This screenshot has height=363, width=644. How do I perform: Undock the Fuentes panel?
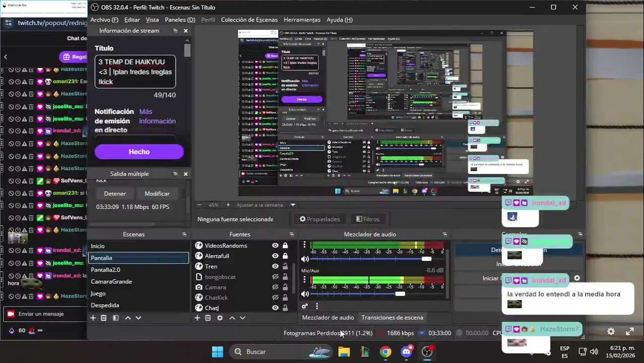click(x=291, y=234)
